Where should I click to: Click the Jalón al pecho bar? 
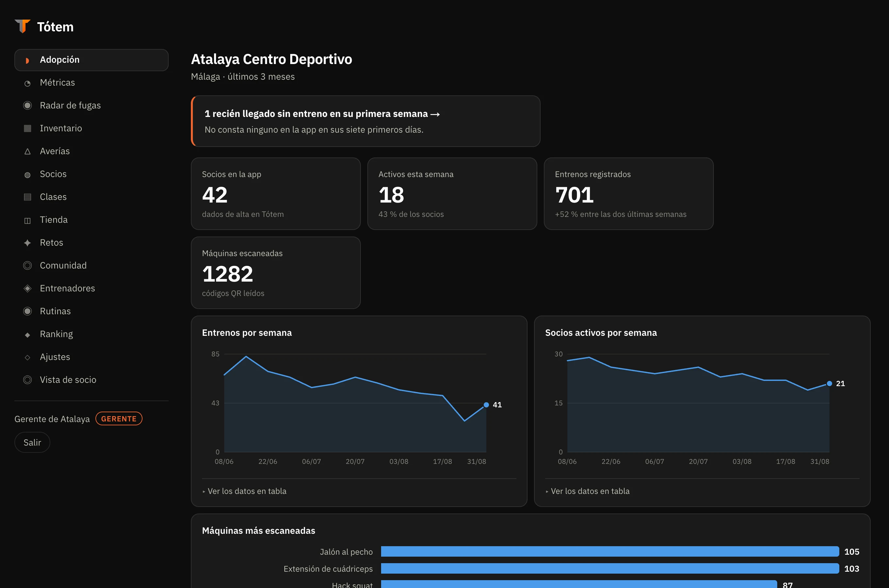pos(610,552)
